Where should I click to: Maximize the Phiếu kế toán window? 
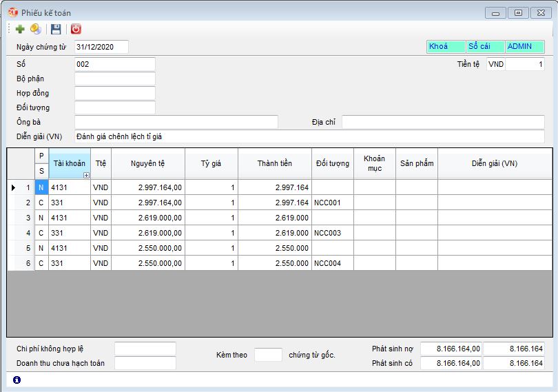point(518,12)
